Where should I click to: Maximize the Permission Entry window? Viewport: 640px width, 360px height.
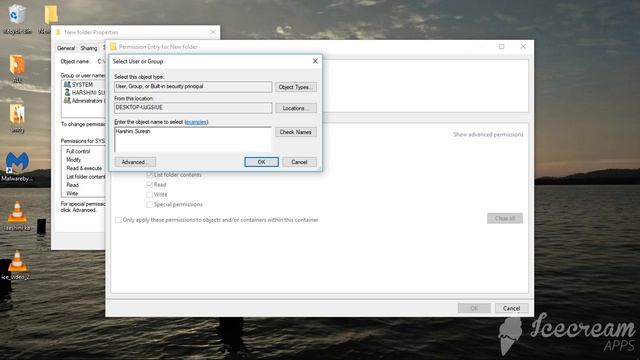(x=502, y=47)
